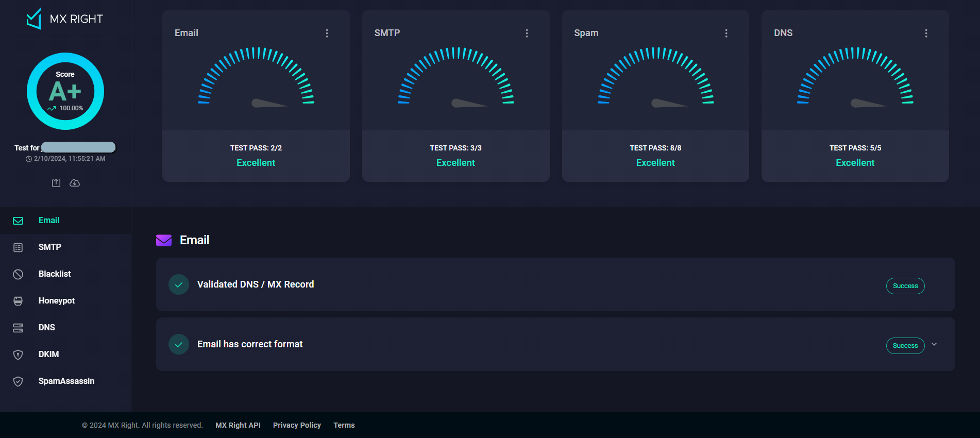This screenshot has width=980, height=438.
Task: Click the clock icon beside test timestamp
Action: (29, 159)
